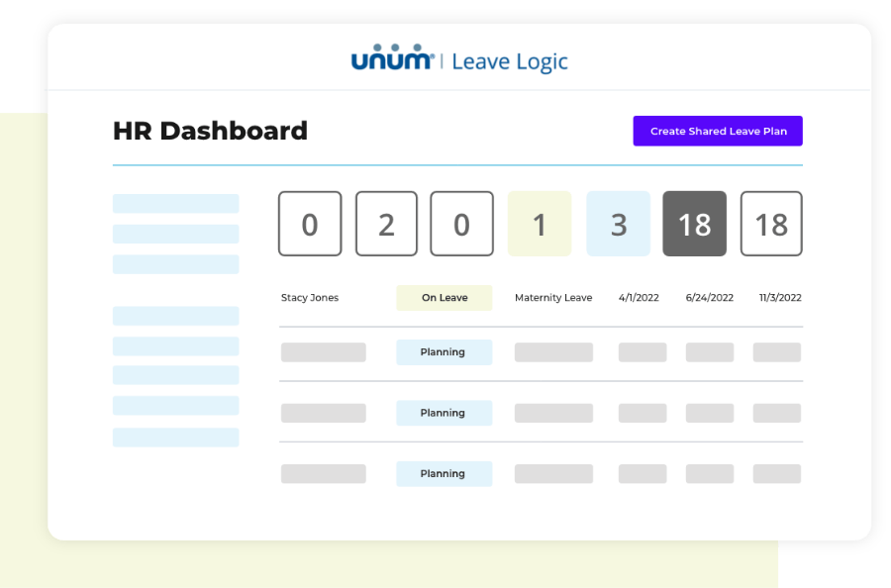Select the top sidebar placeholder item
The width and height of the screenshot is (891, 588).
pyautogui.click(x=175, y=203)
